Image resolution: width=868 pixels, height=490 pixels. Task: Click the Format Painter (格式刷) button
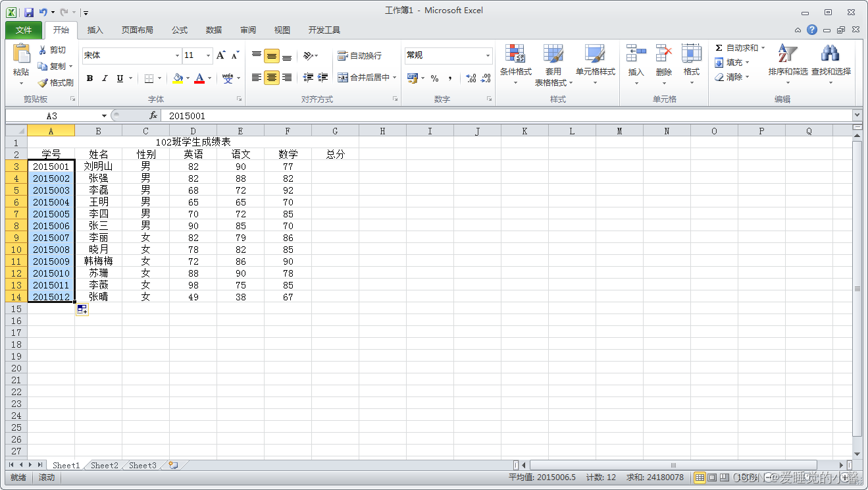pos(55,83)
